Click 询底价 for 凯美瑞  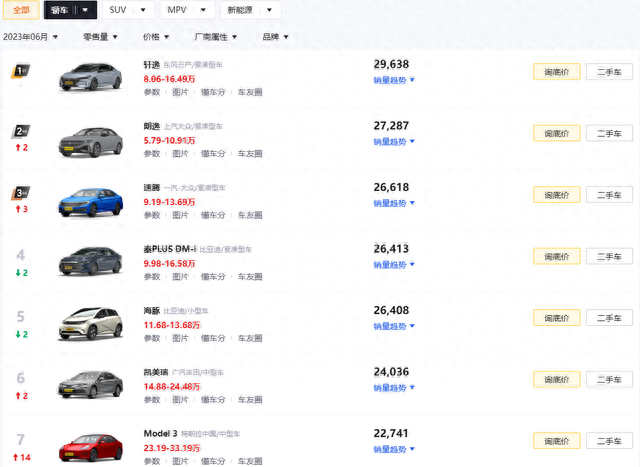[556, 379]
